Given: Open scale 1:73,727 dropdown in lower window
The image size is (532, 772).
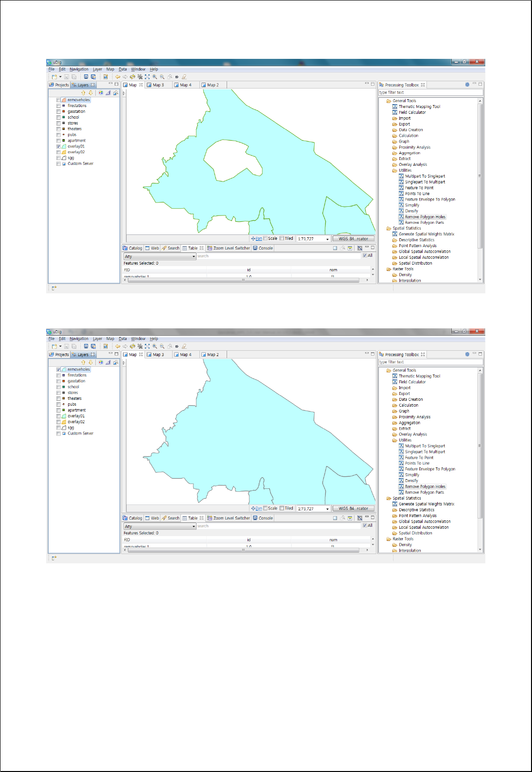Looking at the screenshot, I should pos(327,509).
